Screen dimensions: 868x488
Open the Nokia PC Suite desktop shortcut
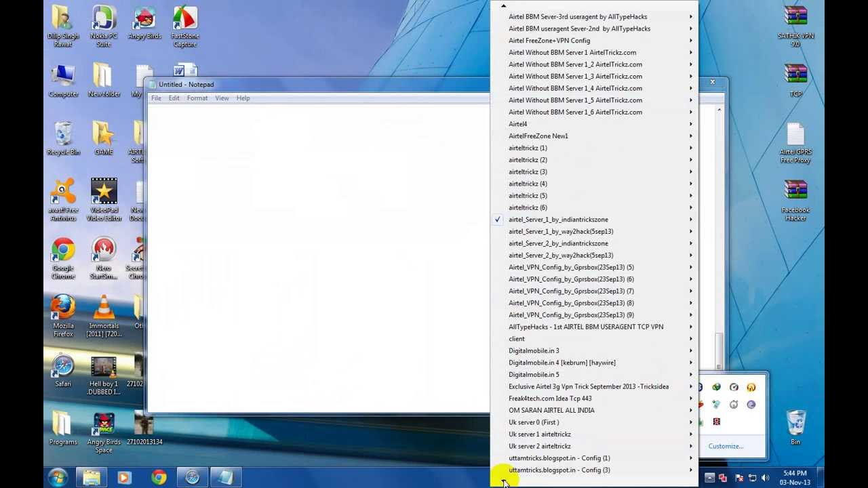[104, 26]
